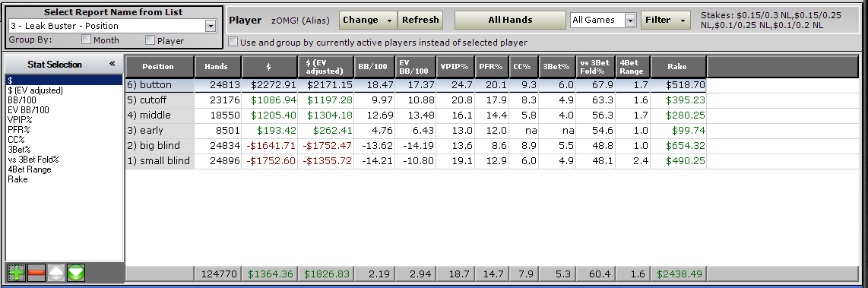Sort by the CC% column header
868x288 pixels.
pyautogui.click(x=524, y=66)
